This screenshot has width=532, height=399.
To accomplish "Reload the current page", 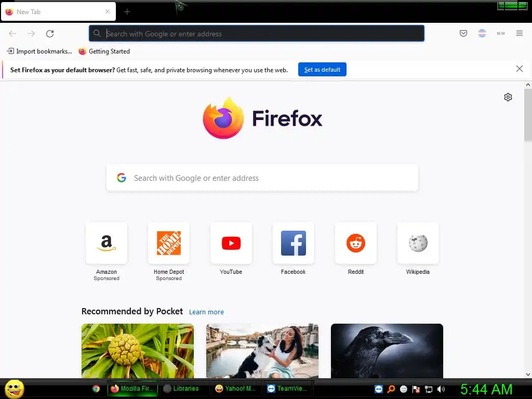I will [50, 34].
